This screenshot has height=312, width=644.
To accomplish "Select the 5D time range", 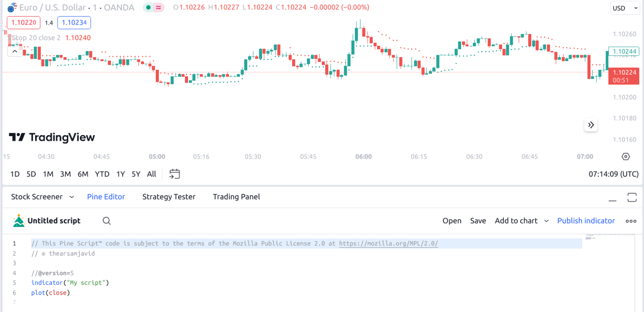I will point(31,174).
